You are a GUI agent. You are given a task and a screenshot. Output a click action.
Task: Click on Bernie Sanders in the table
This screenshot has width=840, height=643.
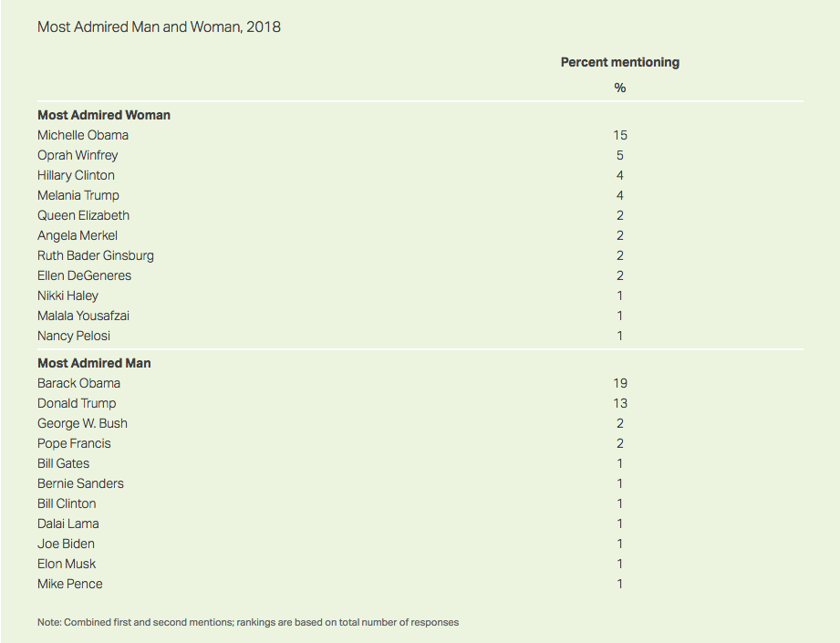coord(80,484)
